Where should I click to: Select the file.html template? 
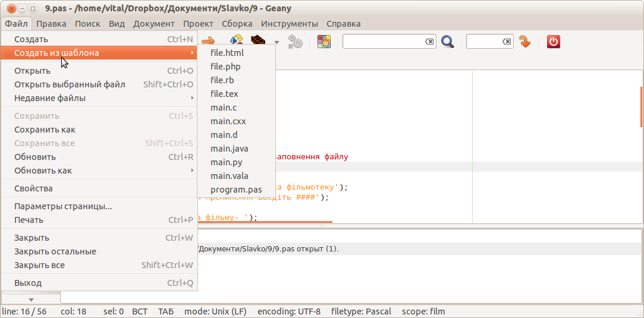[236, 53]
